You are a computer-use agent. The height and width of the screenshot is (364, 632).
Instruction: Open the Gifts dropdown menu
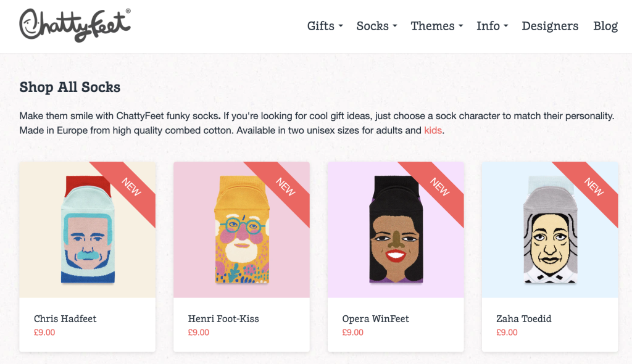click(325, 26)
